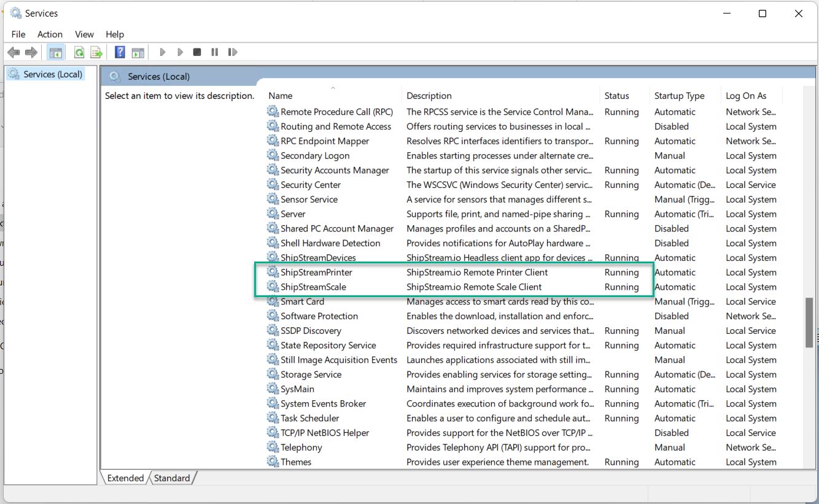This screenshot has width=819, height=504.
Task: Click the Restart Service toolbar icon
Action: coord(232,52)
